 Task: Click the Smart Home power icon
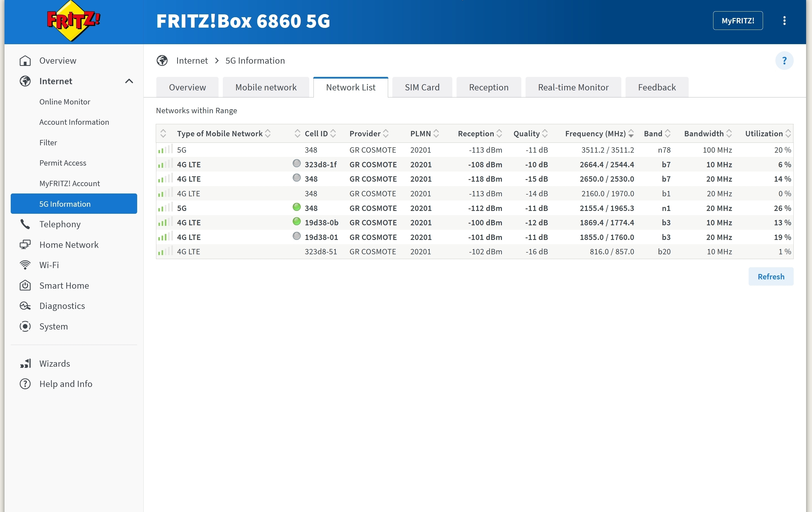click(25, 285)
